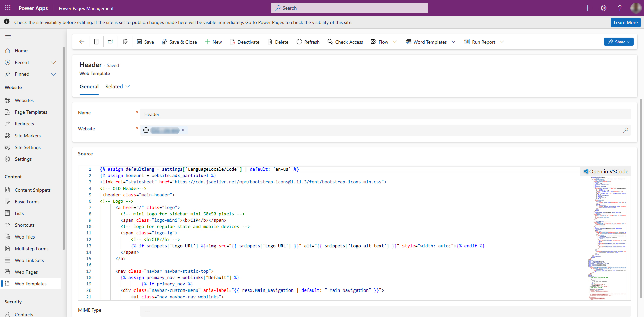The height and width of the screenshot is (317, 644).
Task: Click the sidebar vertical scrollbar
Action: click(x=64, y=148)
